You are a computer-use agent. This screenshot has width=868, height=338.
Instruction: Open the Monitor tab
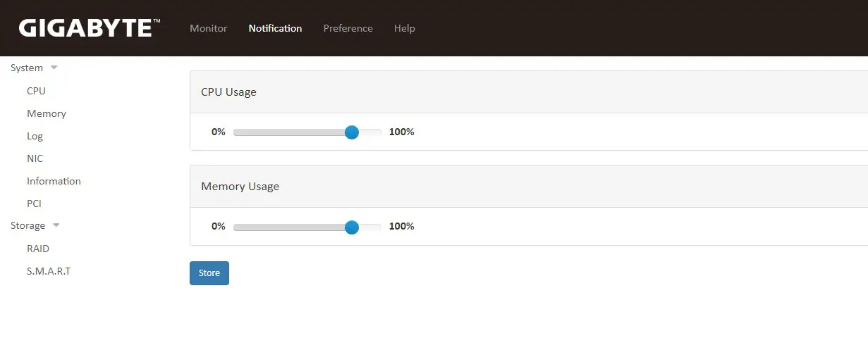pyautogui.click(x=208, y=28)
